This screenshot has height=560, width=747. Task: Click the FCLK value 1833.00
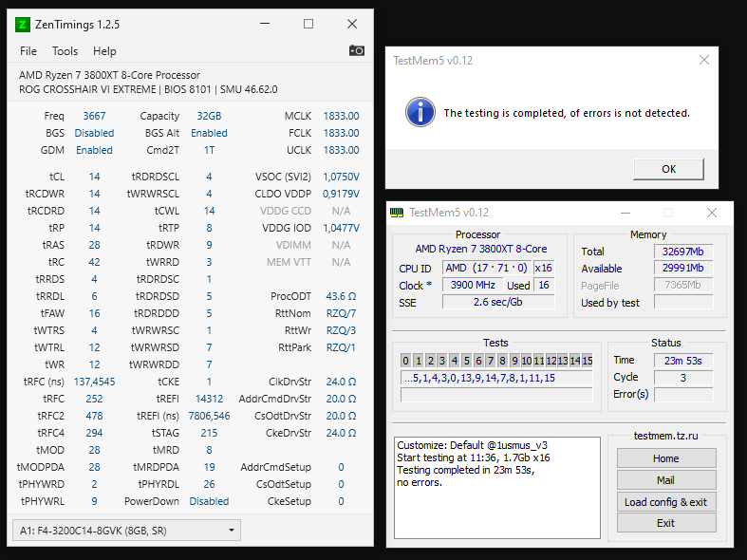click(341, 133)
